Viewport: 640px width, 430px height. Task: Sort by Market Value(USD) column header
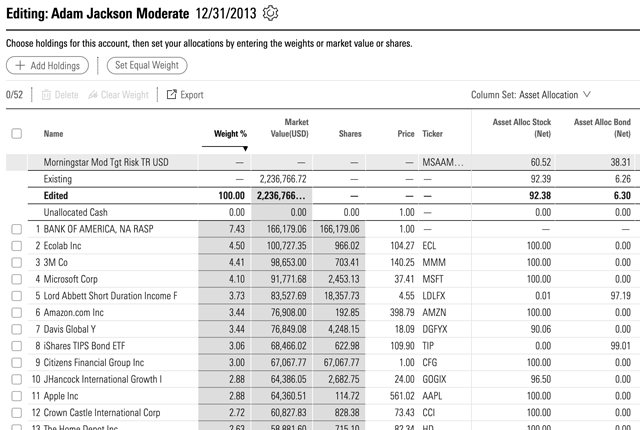point(289,127)
